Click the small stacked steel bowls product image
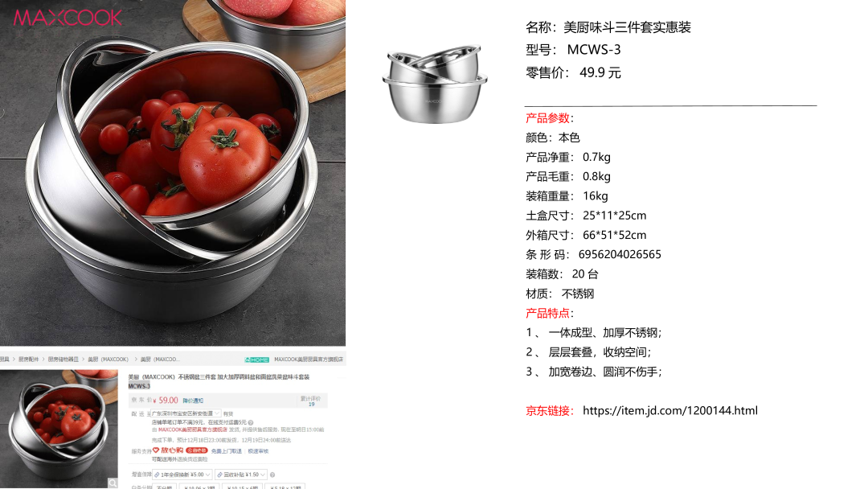868x489 pixels. point(435,83)
